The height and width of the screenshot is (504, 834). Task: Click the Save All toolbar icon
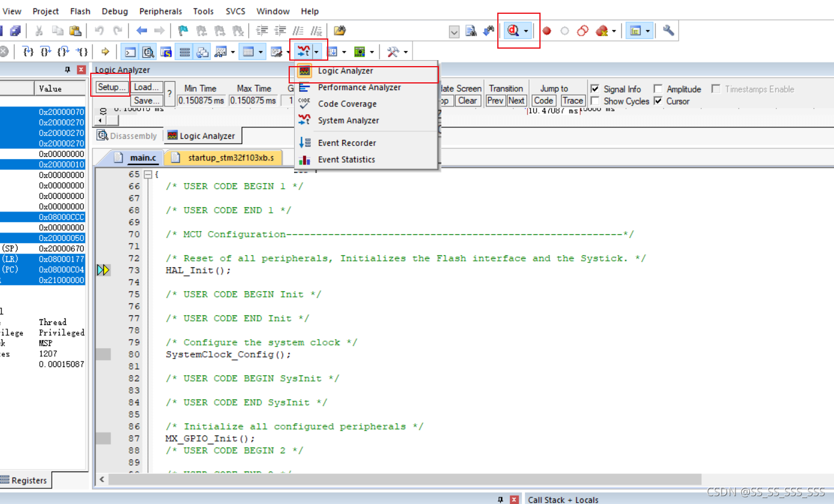coord(15,31)
